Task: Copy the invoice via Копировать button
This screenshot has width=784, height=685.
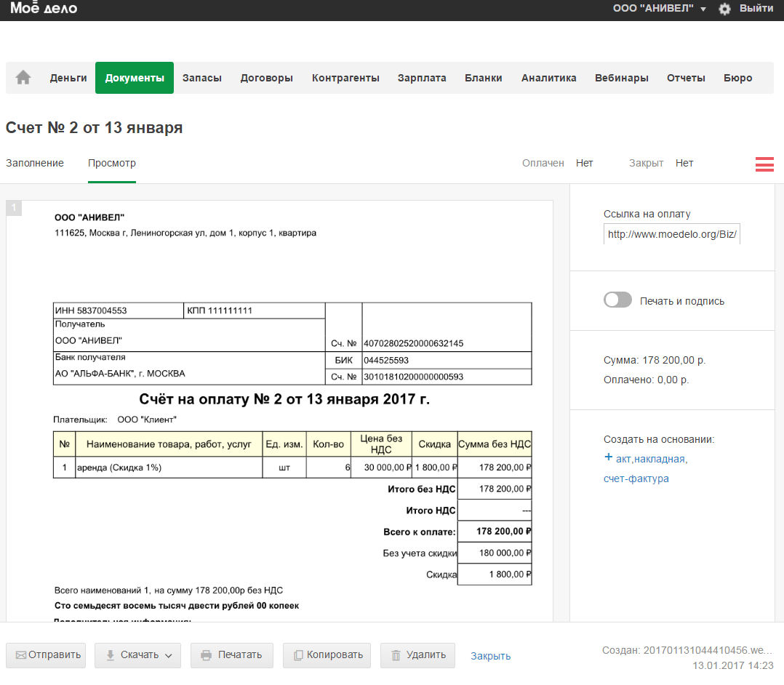Action: pos(327,654)
